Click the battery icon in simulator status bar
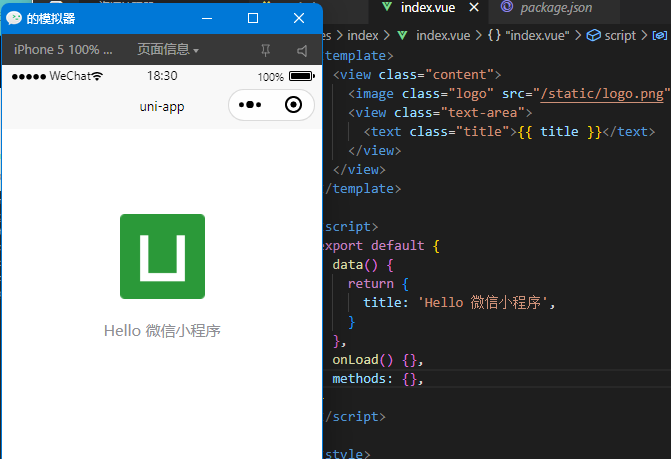671x459 pixels. [x=302, y=76]
